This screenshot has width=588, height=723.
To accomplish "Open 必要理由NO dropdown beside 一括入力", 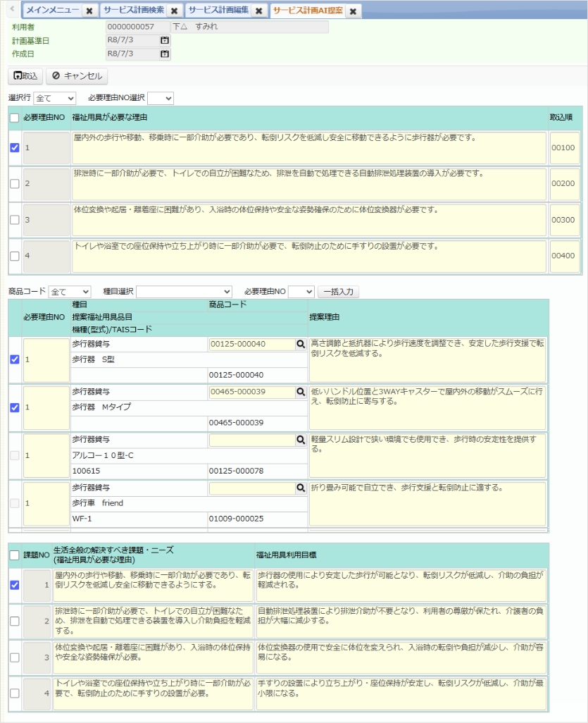I will coord(301,292).
